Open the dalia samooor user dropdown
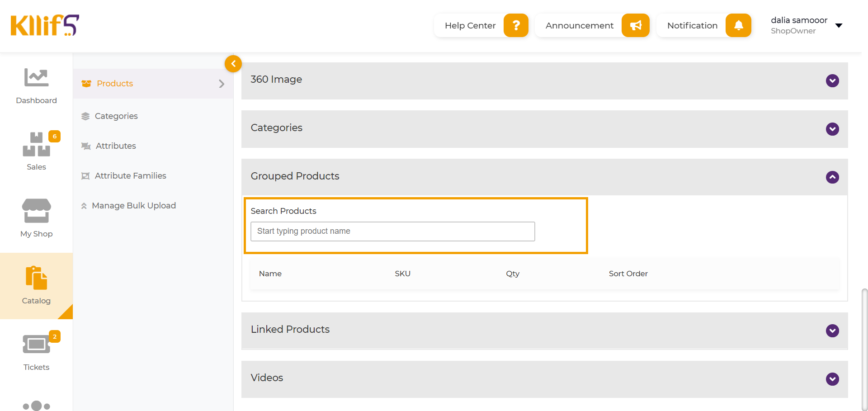This screenshot has height=411, width=868. coord(839,25)
